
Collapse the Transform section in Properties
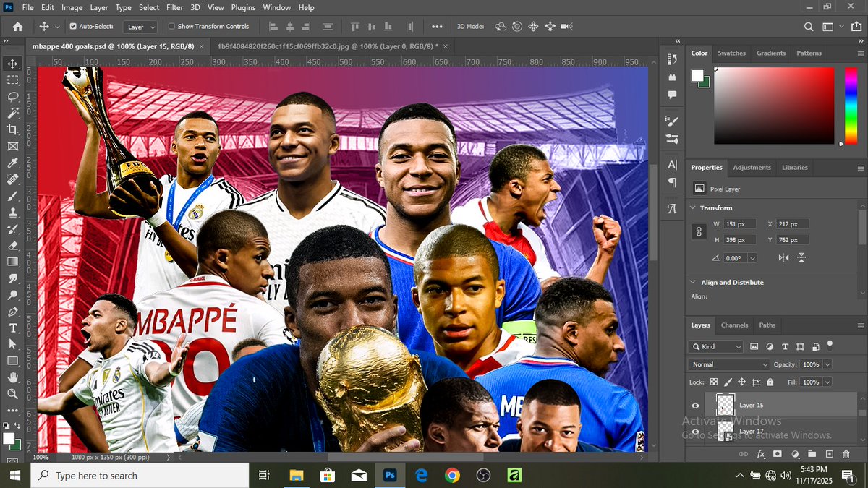[x=693, y=207]
